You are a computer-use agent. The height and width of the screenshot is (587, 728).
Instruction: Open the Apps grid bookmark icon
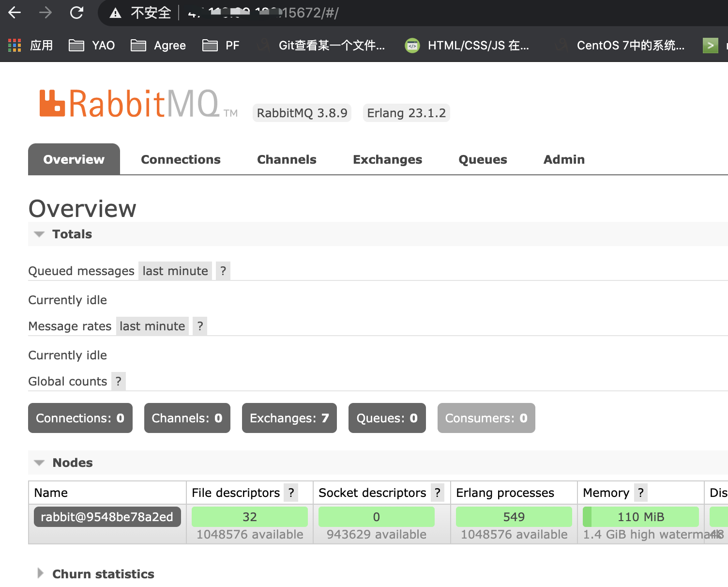point(15,46)
